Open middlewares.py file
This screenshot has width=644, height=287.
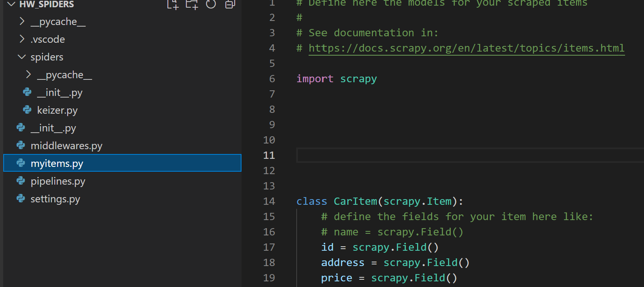coord(66,146)
